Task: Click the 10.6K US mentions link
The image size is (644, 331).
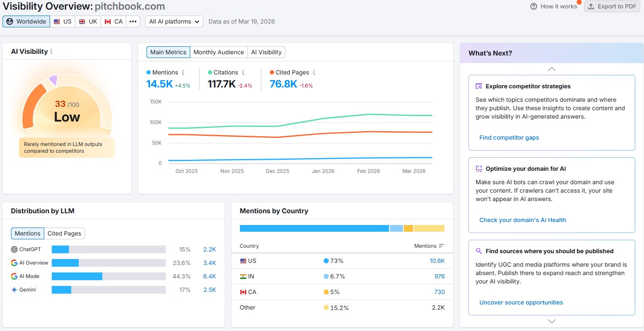Action: click(437, 261)
